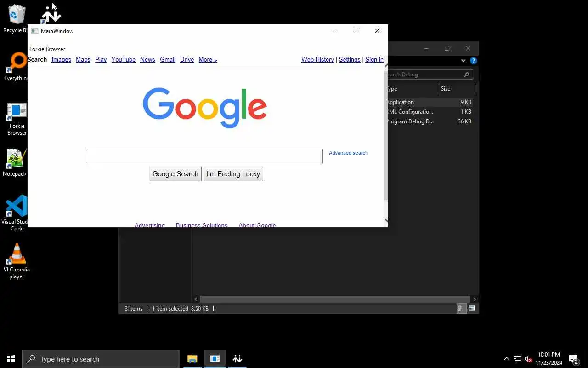Open Web History link
Screen dimensions: 588x368
(x=317, y=59)
